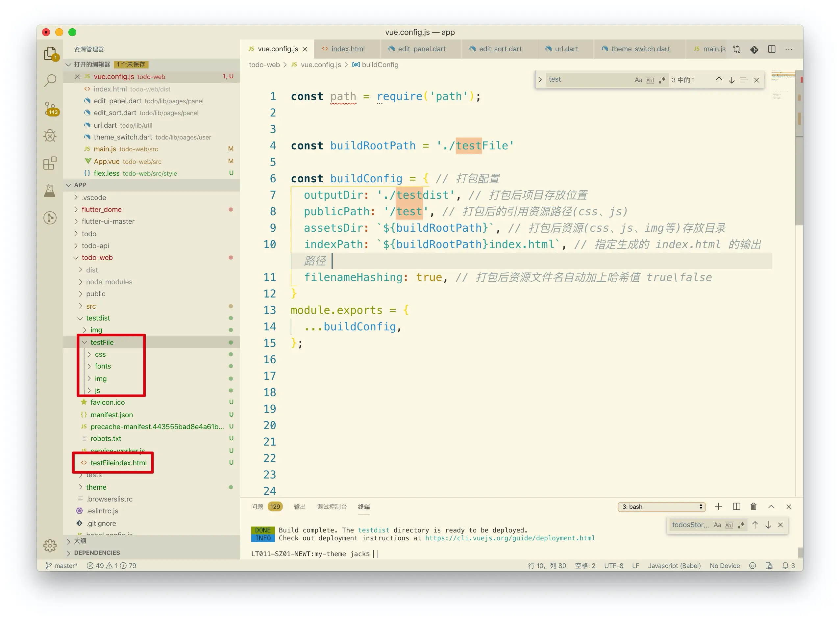840x620 pixels.
Task: Split the editor to the right
Action: tap(771, 49)
